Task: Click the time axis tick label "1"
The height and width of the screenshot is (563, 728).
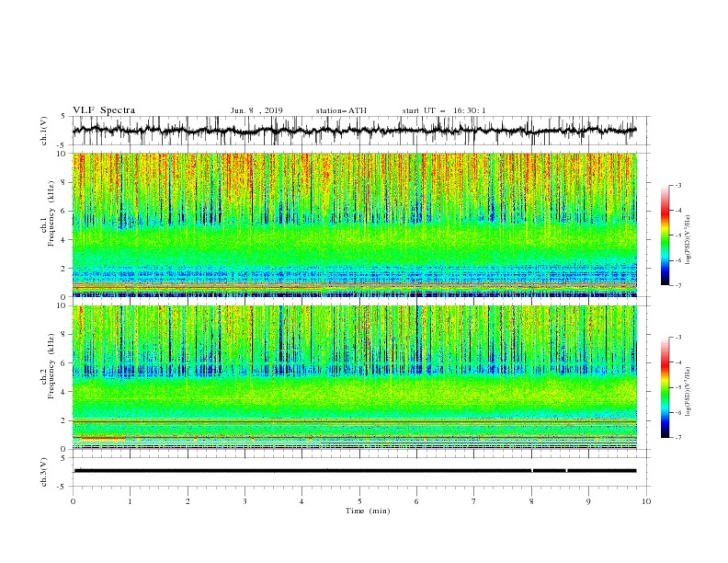Action: (x=130, y=501)
